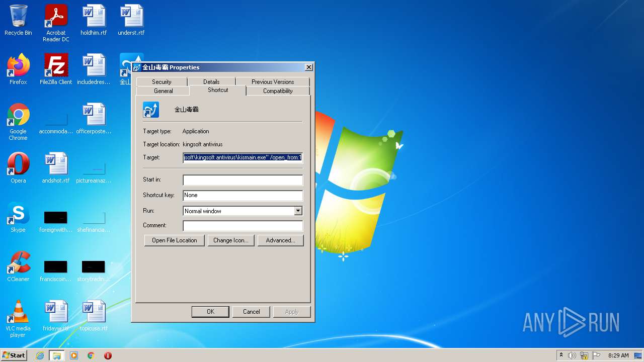
Task: Select the andshot.rtf file icon
Action: coord(56,168)
